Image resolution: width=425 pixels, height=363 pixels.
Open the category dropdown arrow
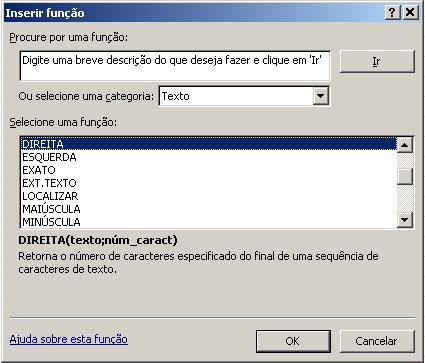point(321,96)
